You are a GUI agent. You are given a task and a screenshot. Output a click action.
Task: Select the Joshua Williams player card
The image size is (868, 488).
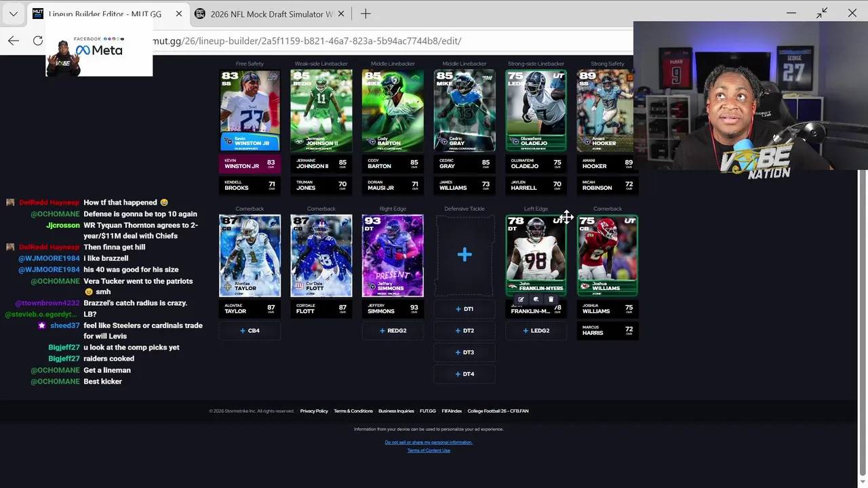608,256
